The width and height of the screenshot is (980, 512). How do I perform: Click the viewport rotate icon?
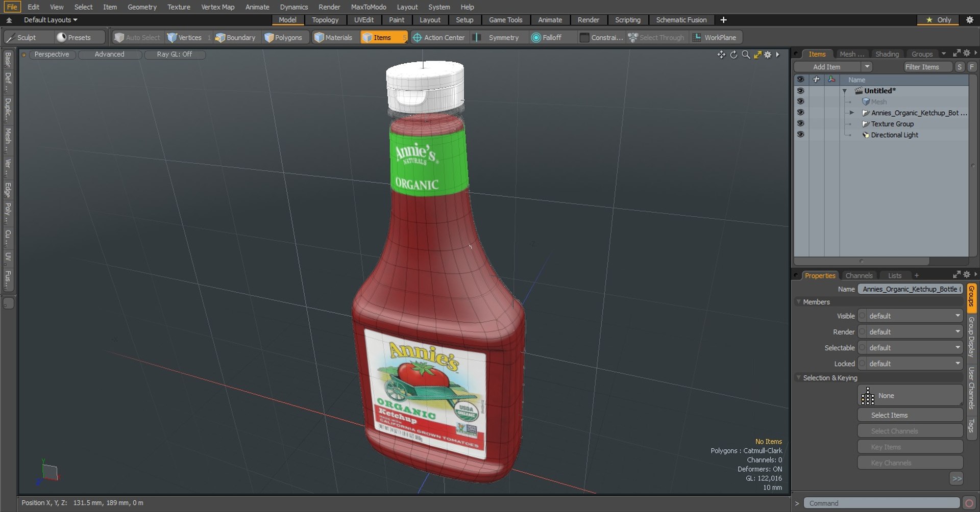click(733, 55)
